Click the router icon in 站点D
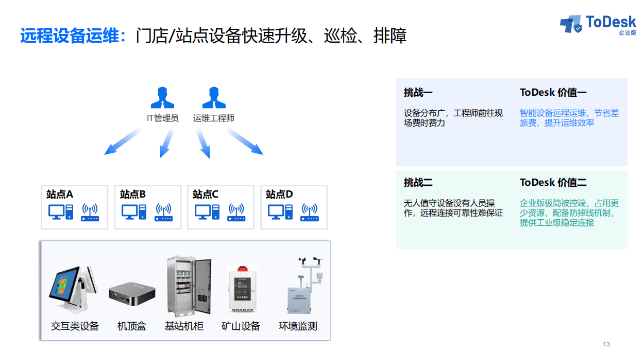The height and width of the screenshot is (352, 644). coord(310,212)
